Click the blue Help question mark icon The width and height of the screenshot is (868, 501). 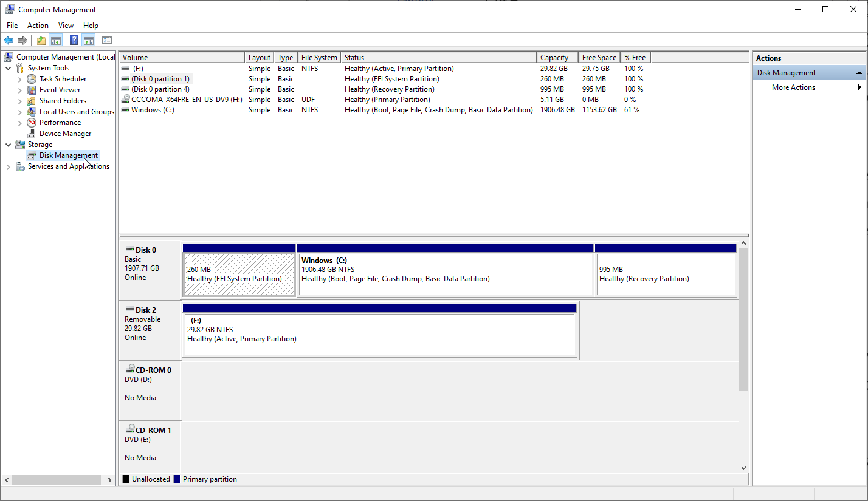coord(74,41)
